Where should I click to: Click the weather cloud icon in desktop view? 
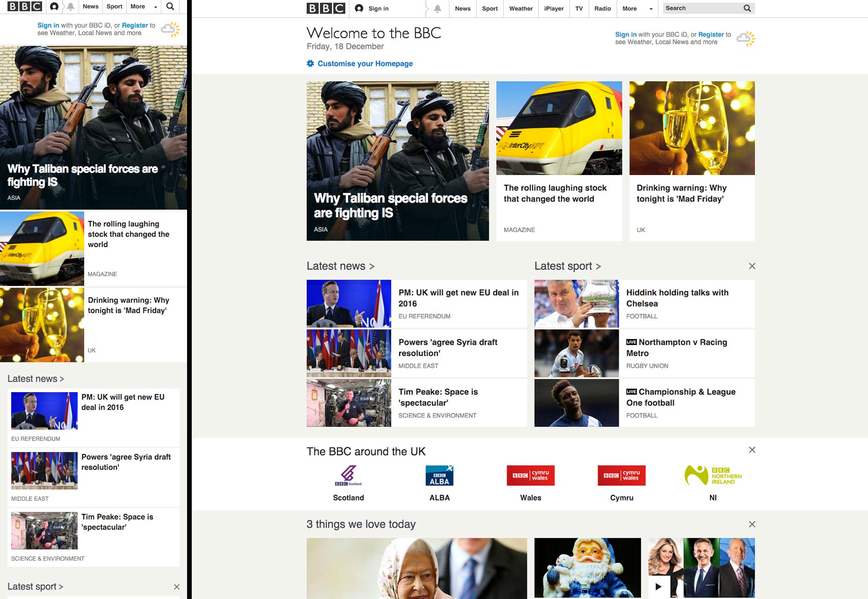[745, 38]
